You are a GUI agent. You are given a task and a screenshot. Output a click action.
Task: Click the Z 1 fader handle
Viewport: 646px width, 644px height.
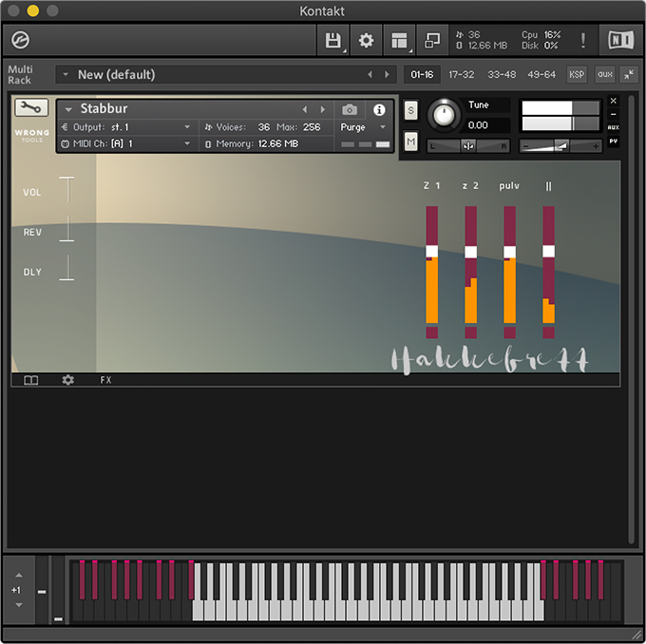[x=431, y=252]
